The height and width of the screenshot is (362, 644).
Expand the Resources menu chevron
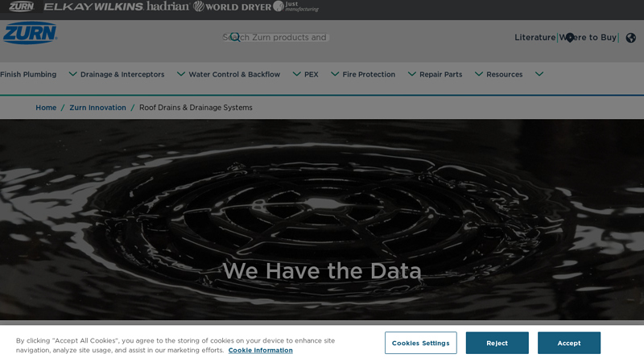[x=539, y=74]
